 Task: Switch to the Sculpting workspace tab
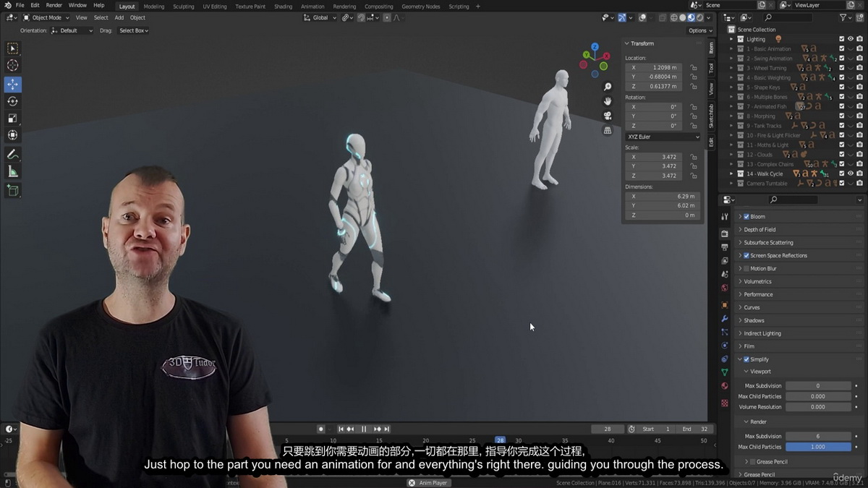click(x=184, y=7)
